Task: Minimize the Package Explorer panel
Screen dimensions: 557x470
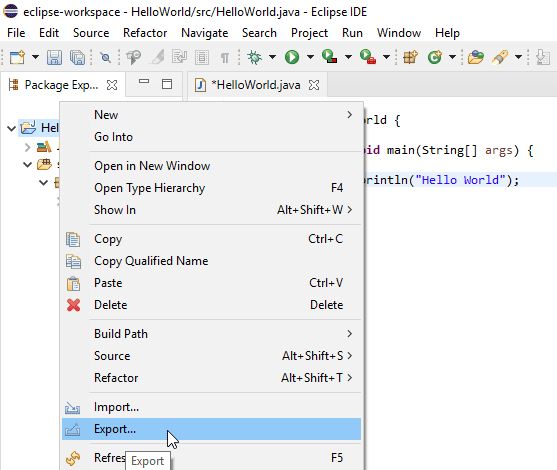Action: tap(144, 82)
